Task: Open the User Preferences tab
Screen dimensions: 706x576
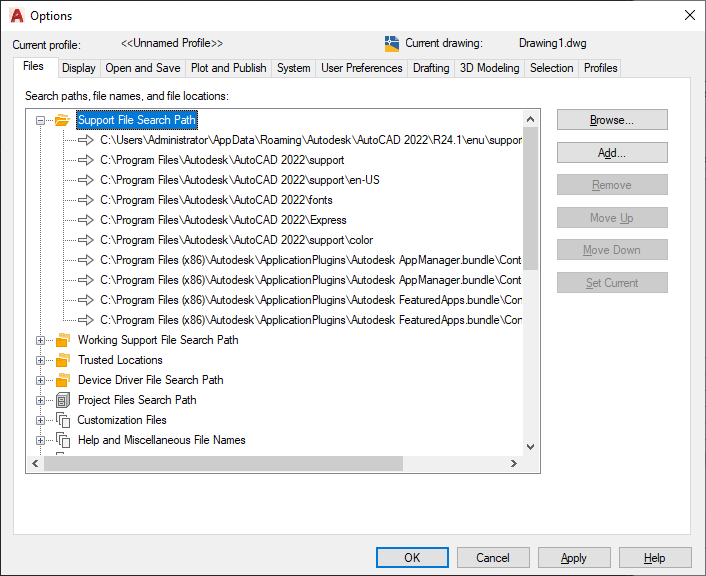Action: (362, 68)
